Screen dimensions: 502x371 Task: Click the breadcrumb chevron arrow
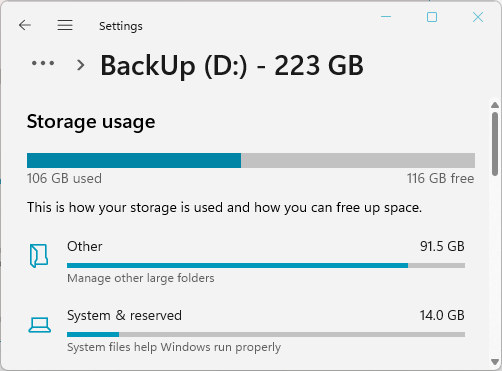point(80,65)
